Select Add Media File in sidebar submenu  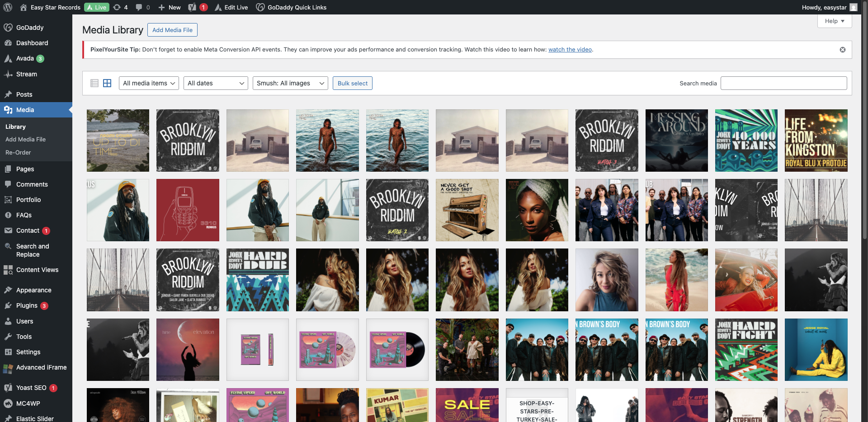(25, 140)
